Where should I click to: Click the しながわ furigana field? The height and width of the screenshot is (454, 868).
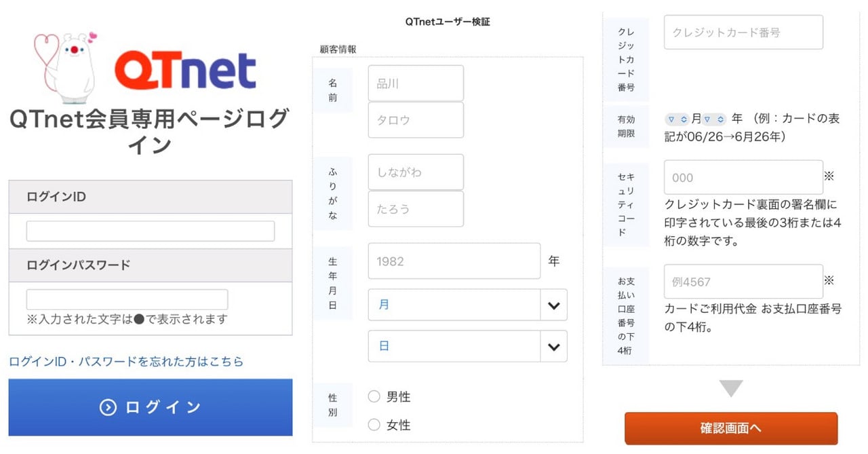416,172
